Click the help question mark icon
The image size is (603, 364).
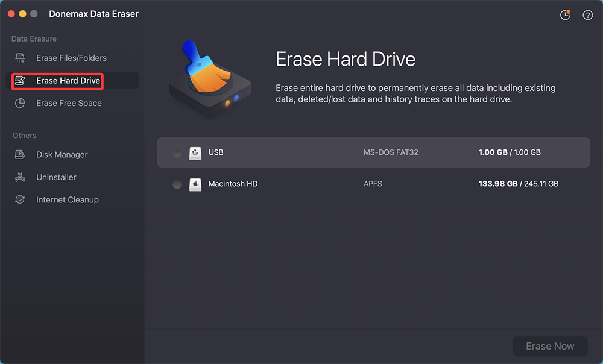587,14
